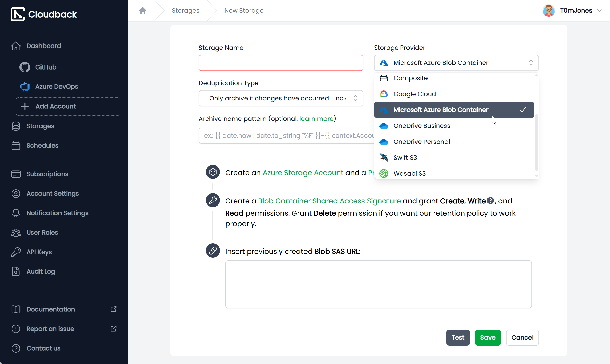Screen dimensions: 610x364
Task: Collapse the Storage Provider combo box
Action: click(456, 63)
